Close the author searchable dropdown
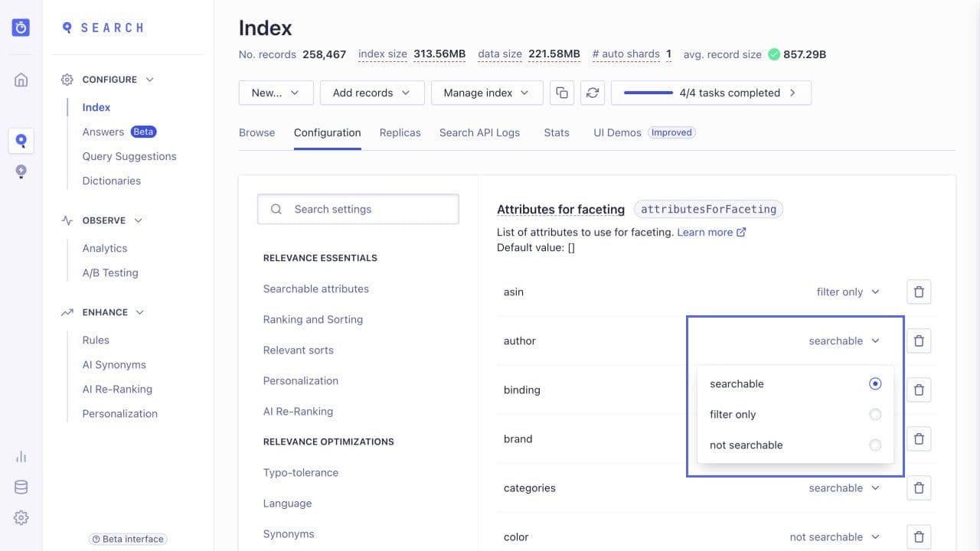Screen dimensions: 980x551 pos(844,341)
